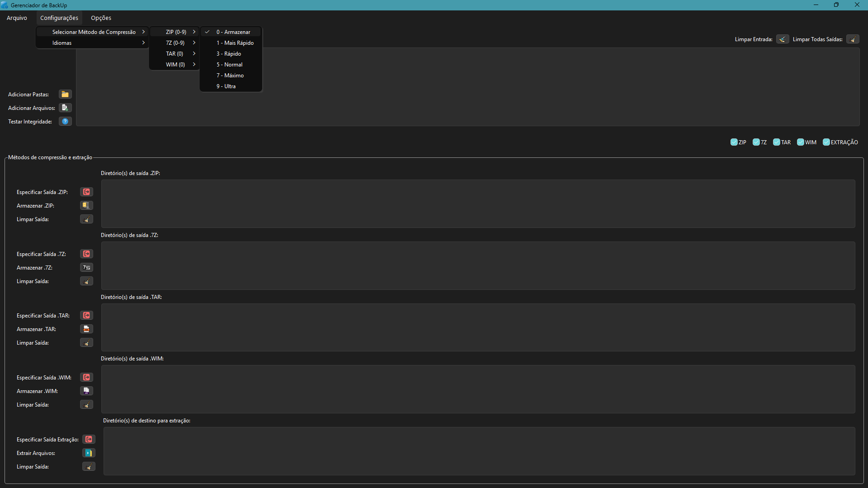The height and width of the screenshot is (488, 868).
Task: Click the Limpar Entrada broom icon
Action: [x=783, y=39]
